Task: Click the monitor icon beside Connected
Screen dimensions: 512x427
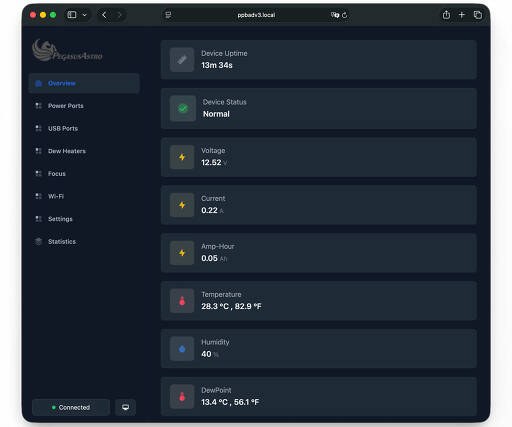Action: (125, 407)
